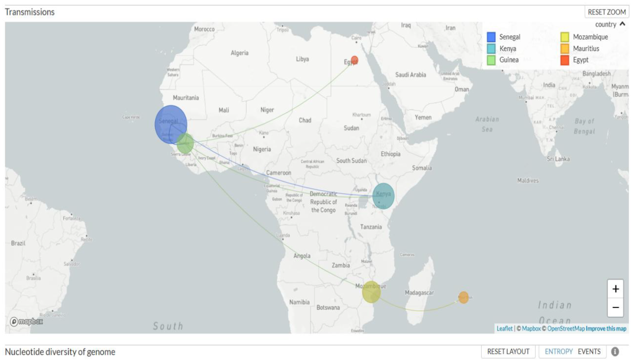Click the Mapbox logo on map
Image resolution: width=634 pixels, height=364 pixels.
coord(27,321)
